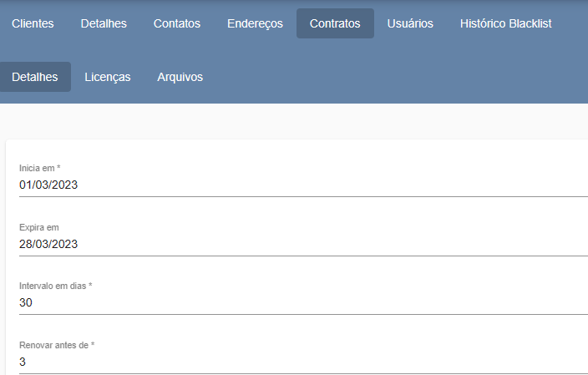
Task: Click the "Expira em" field label
Action: point(38,227)
